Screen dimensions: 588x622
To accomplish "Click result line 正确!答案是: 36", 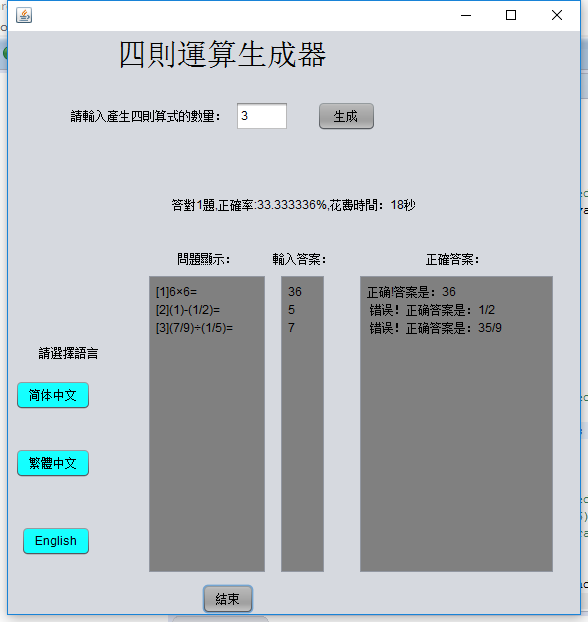I will [411, 292].
